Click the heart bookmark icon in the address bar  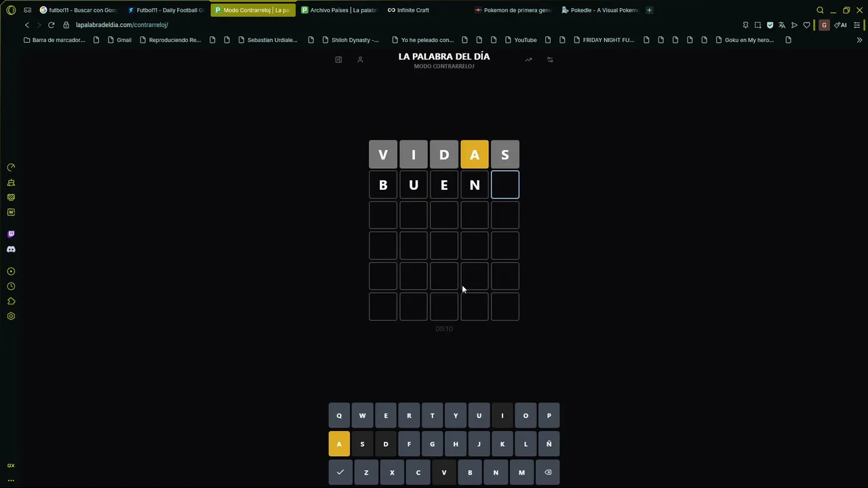807,25
